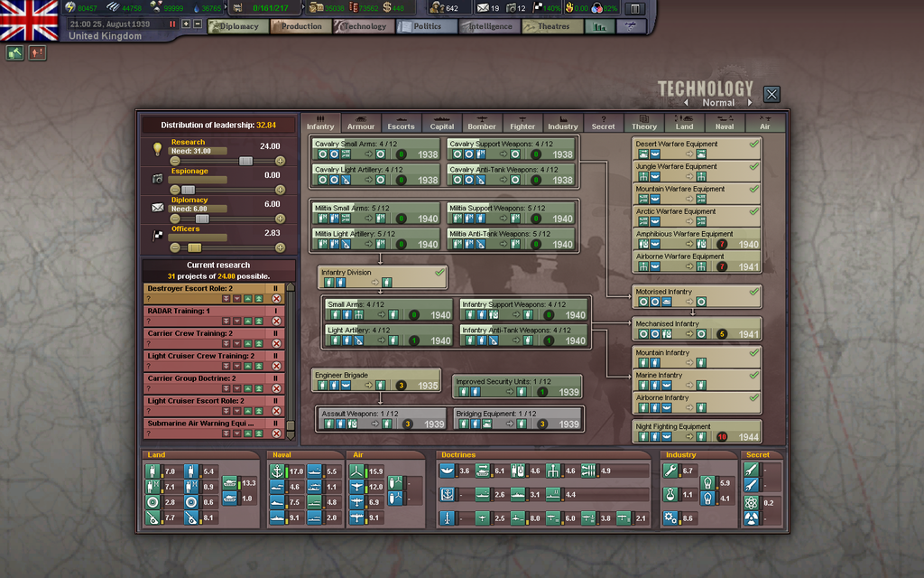Cancel Destroyer Escort Role research

[276, 299]
